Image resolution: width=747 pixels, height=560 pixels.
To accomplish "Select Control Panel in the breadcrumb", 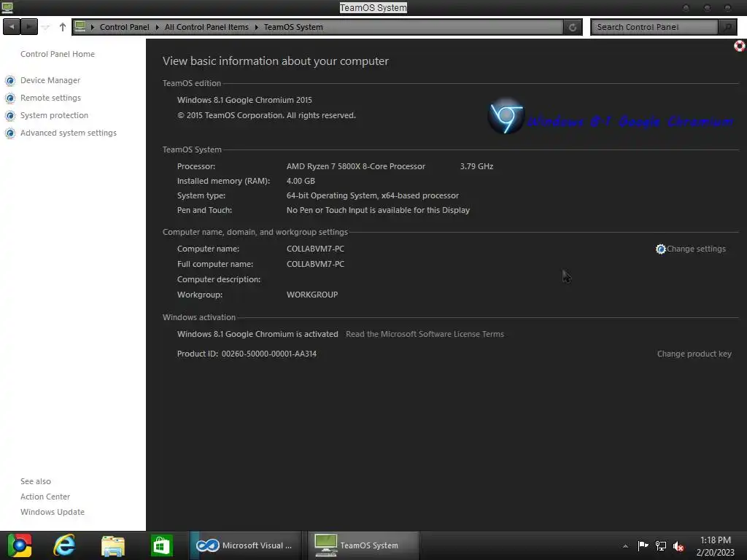I will [x=124, y=27].
